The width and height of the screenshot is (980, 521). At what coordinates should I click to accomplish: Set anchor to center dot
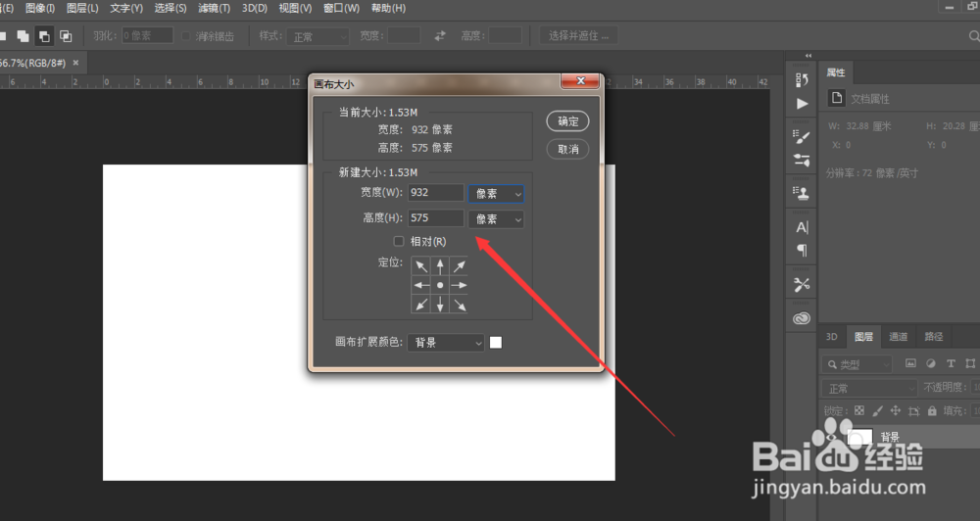pyautogui.click(x=440, y=285)
